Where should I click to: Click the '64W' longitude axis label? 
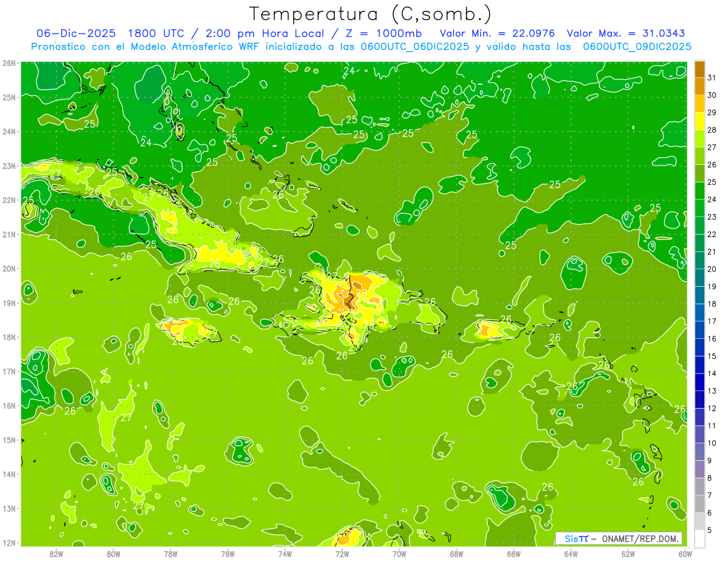coord(571,554)
